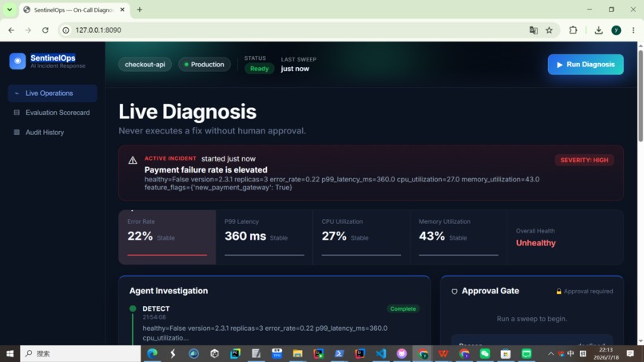Open the browser downloads panel
This screenshot has width=644, height=362.
point(598,30)
